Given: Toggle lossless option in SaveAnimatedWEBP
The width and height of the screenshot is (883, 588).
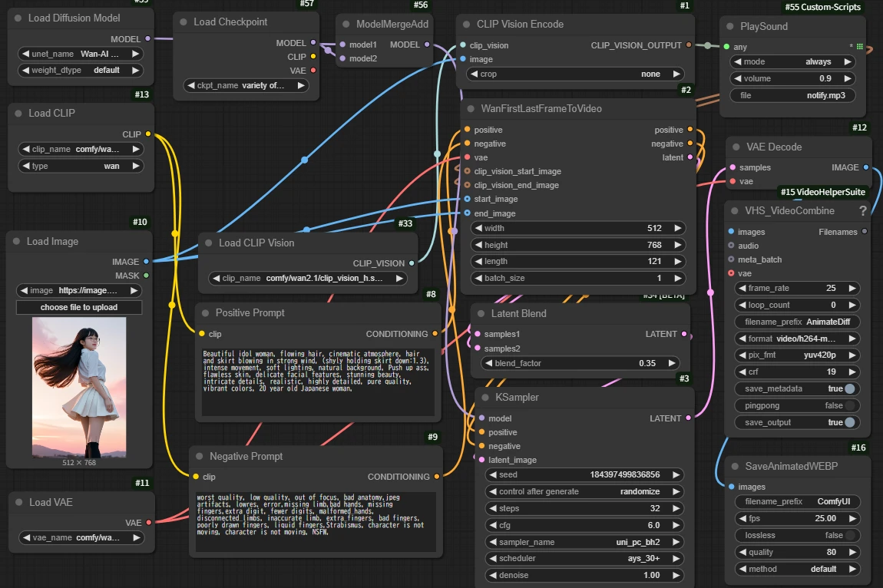Looking at the screenshot, I should point(849,535).
